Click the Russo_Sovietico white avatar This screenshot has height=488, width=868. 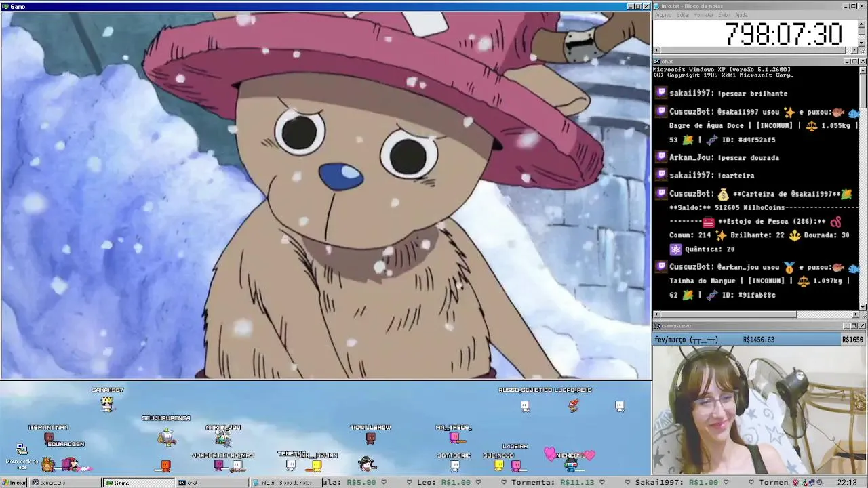coord(525,405)
